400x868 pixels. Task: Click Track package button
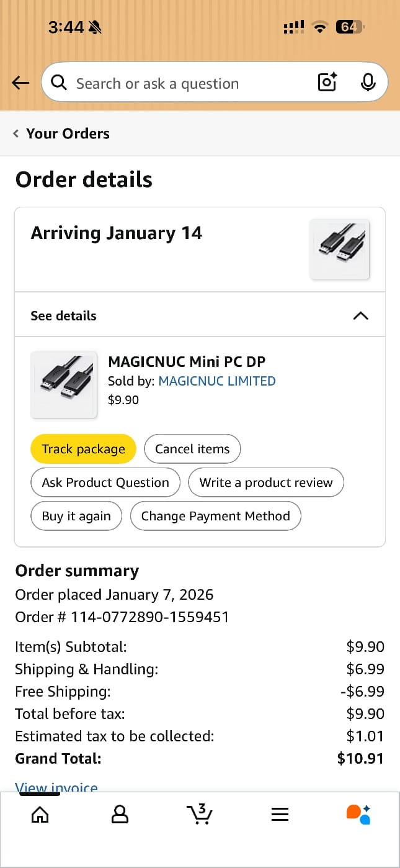pyautogui.click(x=83, y=449)
